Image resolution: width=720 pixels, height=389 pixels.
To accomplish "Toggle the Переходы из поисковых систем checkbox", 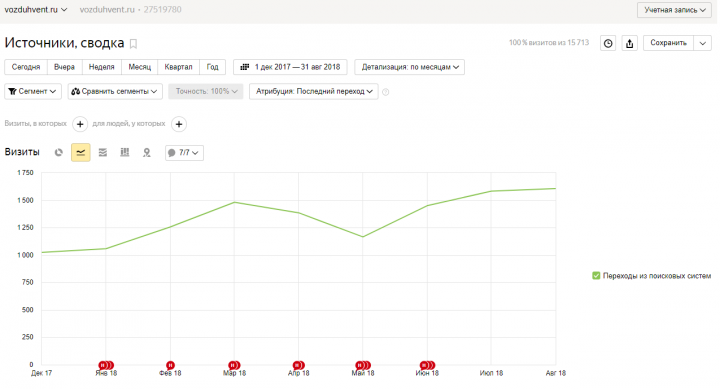I will 596,276.
